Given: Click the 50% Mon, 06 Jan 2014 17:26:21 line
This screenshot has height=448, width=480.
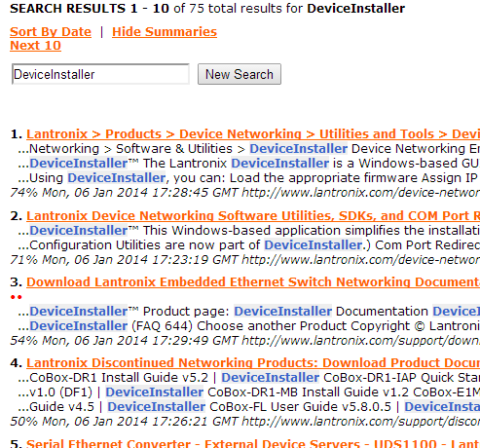Looking at the screenshot, I should point(245,422).
